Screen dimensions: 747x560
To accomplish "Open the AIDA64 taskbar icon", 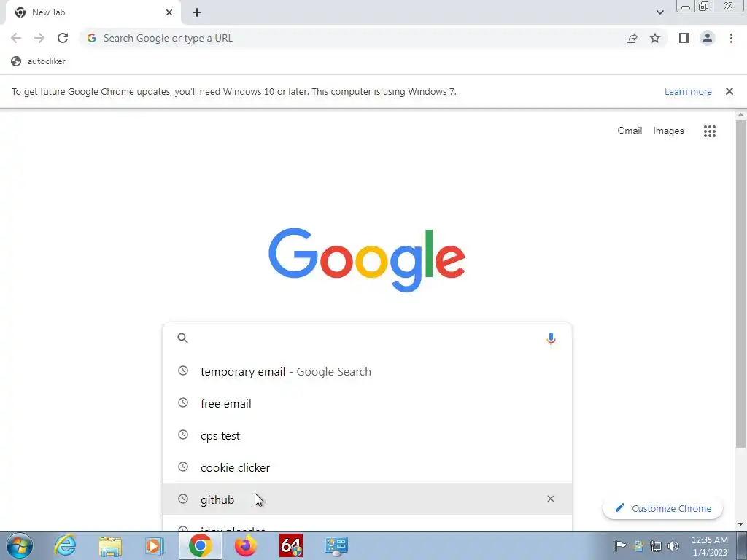I will (291, 545).
